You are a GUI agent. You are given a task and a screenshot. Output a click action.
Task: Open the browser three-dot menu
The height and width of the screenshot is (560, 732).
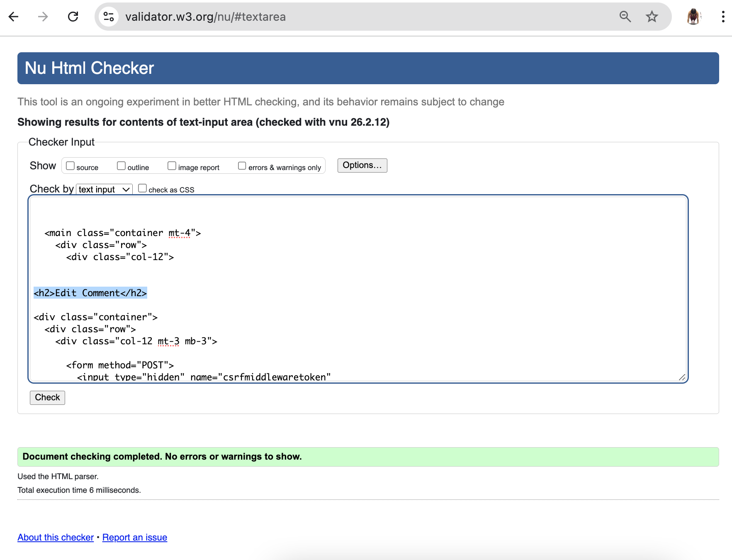tap(724, 17)
